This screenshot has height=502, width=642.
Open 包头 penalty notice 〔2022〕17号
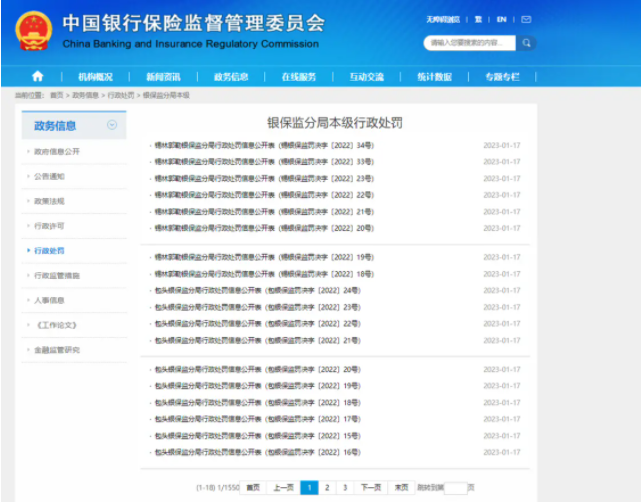(x=258, y=419)
